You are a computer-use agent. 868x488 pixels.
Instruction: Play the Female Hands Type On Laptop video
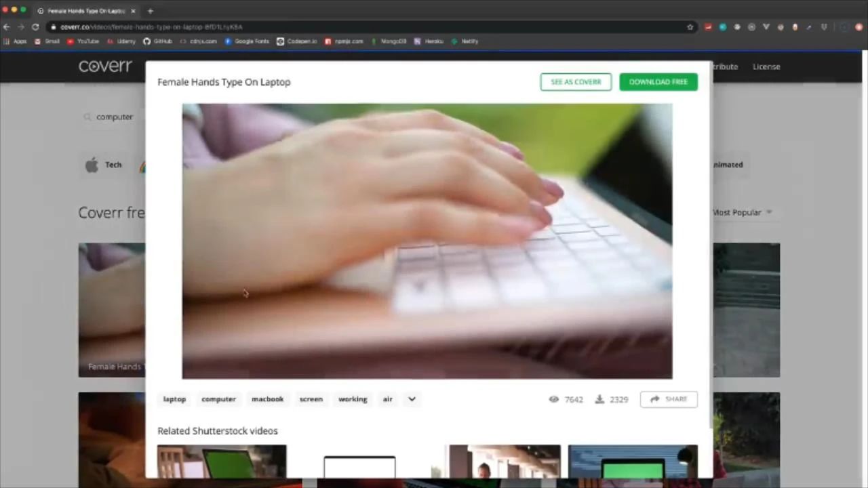tap(427, 241)
